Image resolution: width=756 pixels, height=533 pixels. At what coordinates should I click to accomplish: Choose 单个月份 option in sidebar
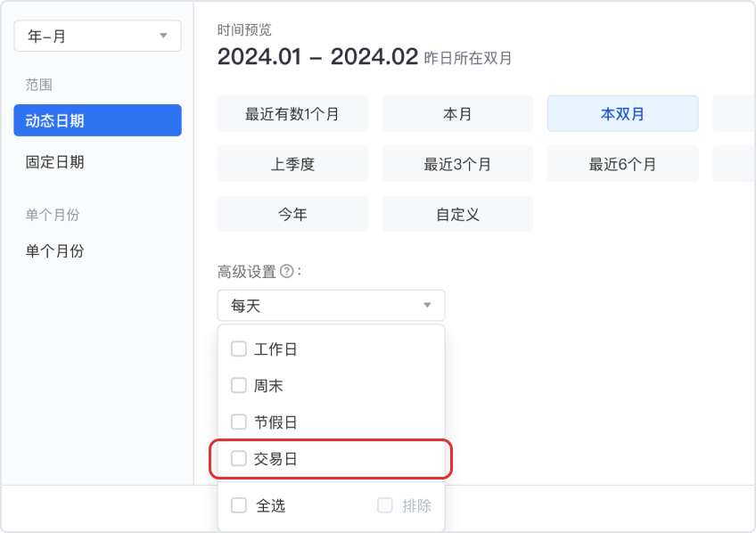coord(55,251)
